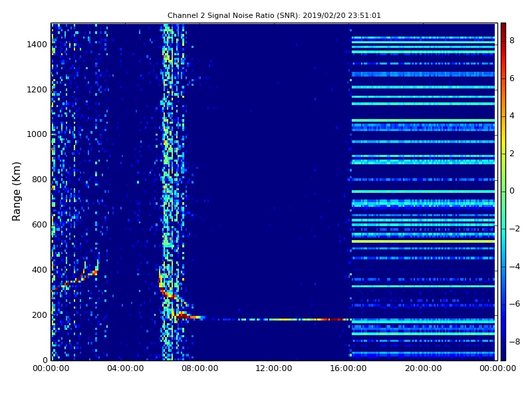Viewport: 532px width, 399px height.
Task: Click the colorbar label 6
Action: click(x=512, y=78)
